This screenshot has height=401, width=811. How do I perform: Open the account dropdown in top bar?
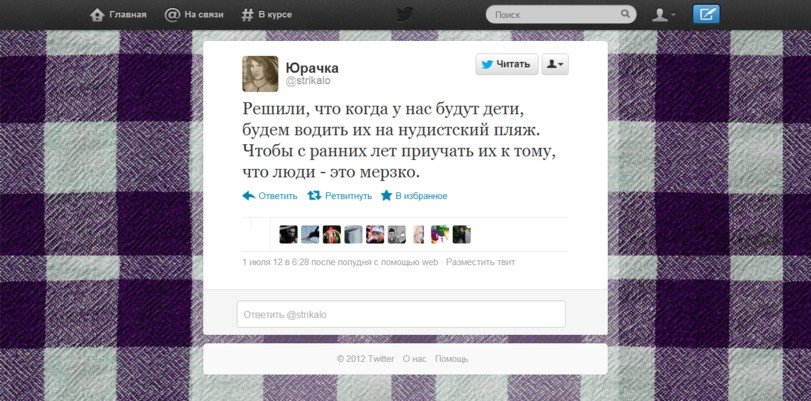pos(664,14)
